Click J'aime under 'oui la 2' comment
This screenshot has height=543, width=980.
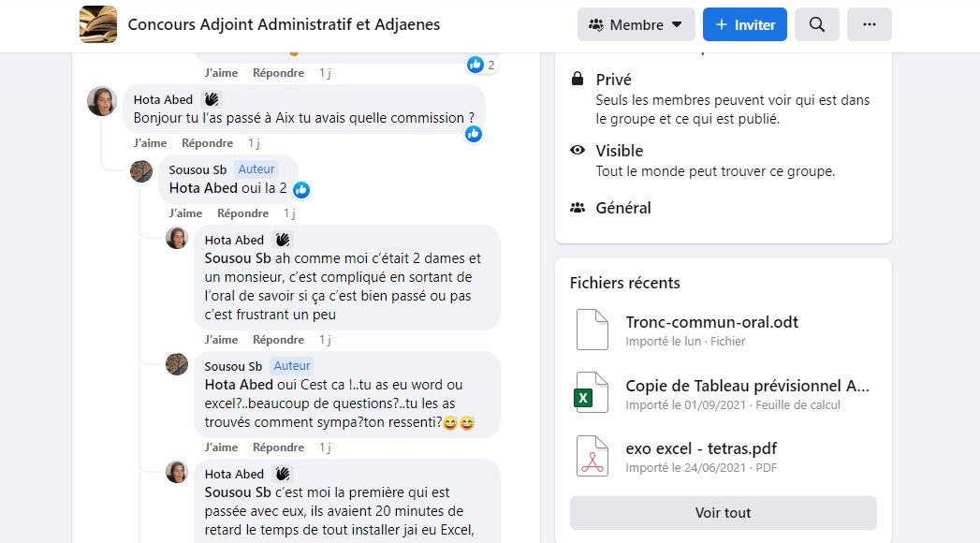point(185,213)
